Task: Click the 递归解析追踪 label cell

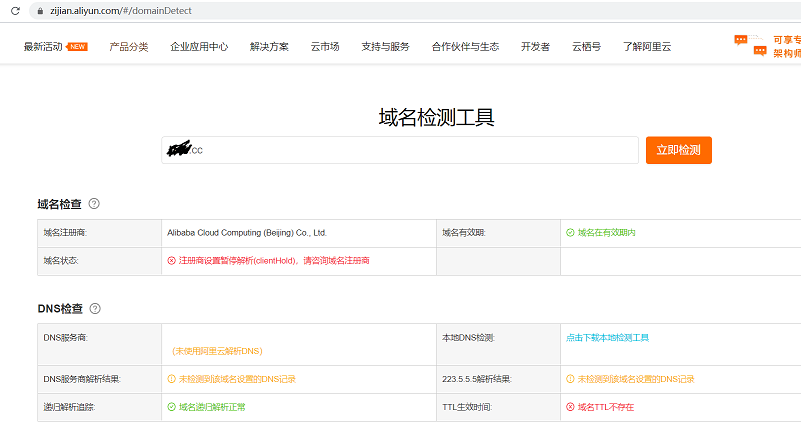Action: [100, 407]
